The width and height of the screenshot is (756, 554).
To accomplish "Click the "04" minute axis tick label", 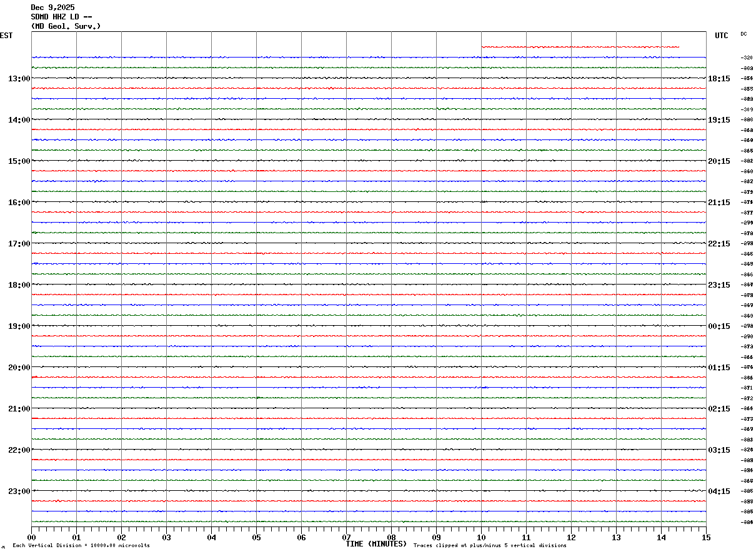I will 212,538.
